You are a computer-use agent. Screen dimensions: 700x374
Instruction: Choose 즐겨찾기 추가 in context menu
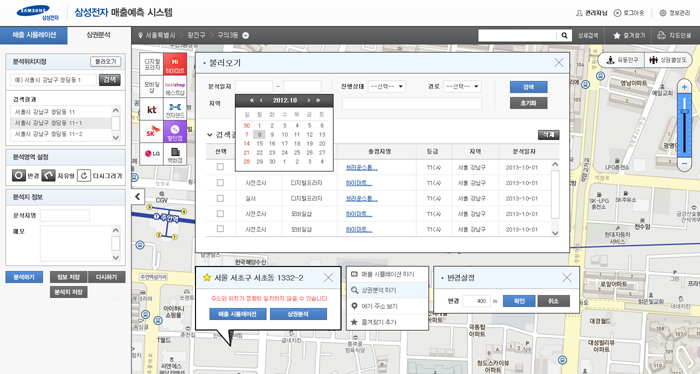pos(387,322)
